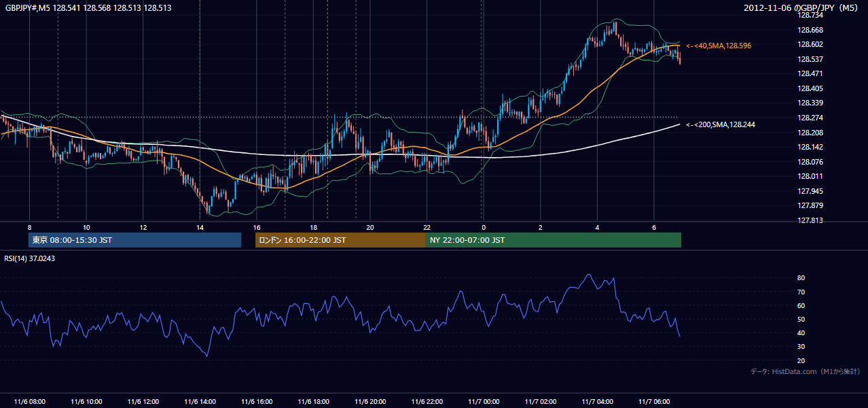Click the RSI(14) 37.0243 indicator label

30,258
